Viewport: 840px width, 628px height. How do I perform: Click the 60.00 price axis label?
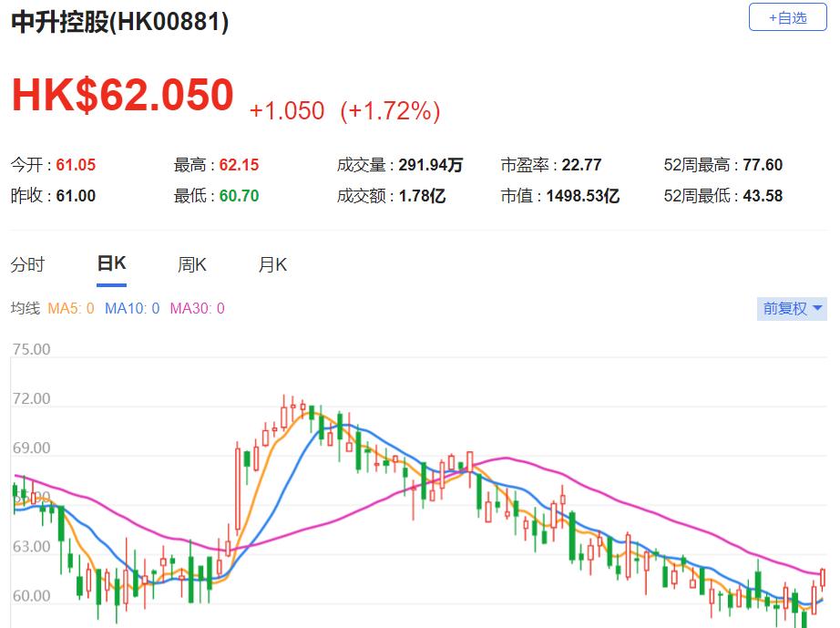(32, 596)
